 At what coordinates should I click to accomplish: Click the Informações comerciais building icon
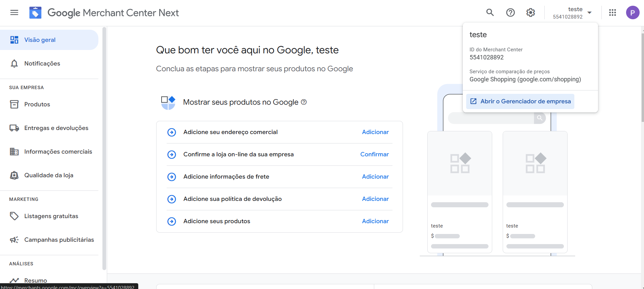click(x=14, y=152)
